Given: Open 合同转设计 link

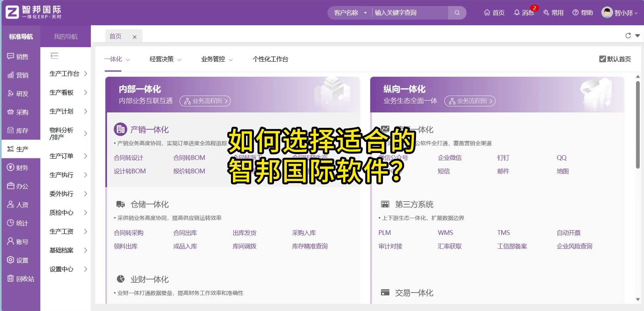Looking at the screenshot, I should tap(129, 158).
